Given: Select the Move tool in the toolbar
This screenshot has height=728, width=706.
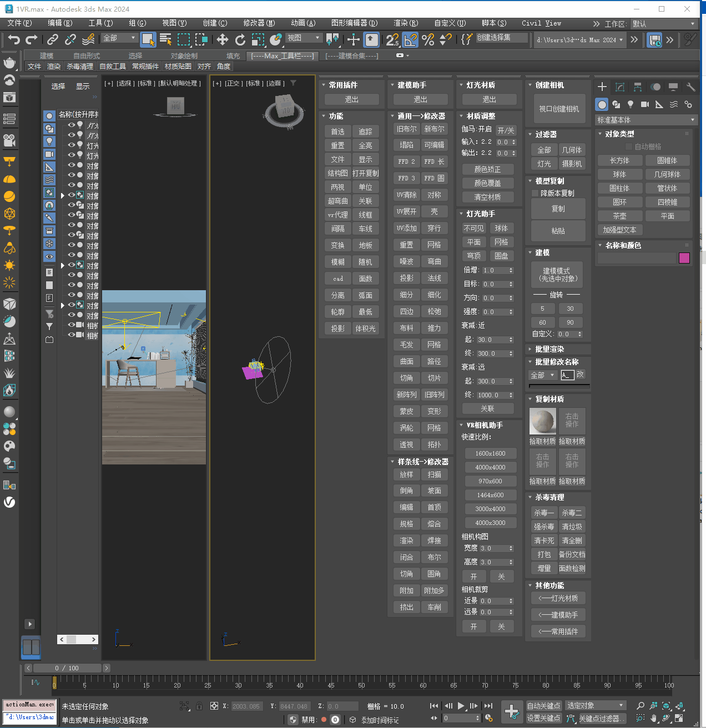Looking at the screenshot, I should (222, 39).
